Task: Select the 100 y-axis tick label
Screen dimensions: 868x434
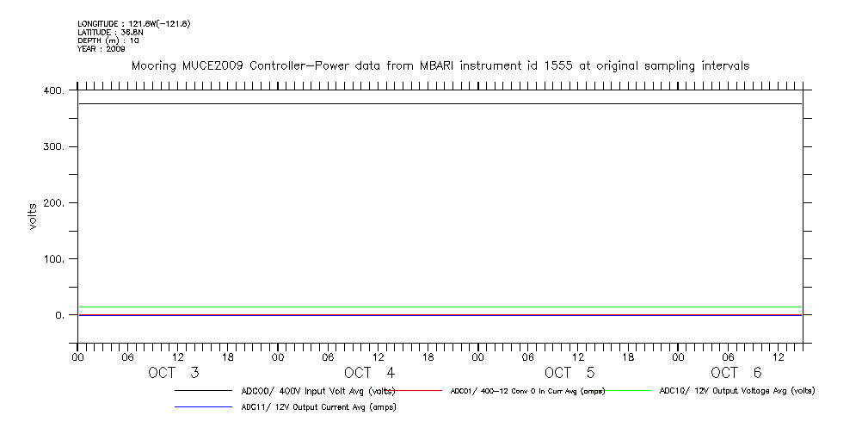Action: pos(53,258)
